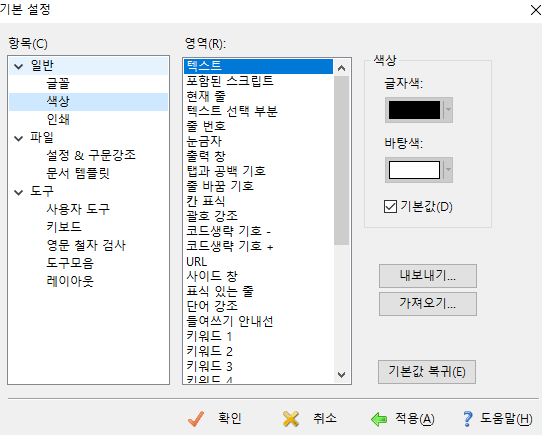Screen dimensions: 542x435
Task: Select 칸 표식 in the 영역 list
Action: pyautogui.click(x=259, y=201)
